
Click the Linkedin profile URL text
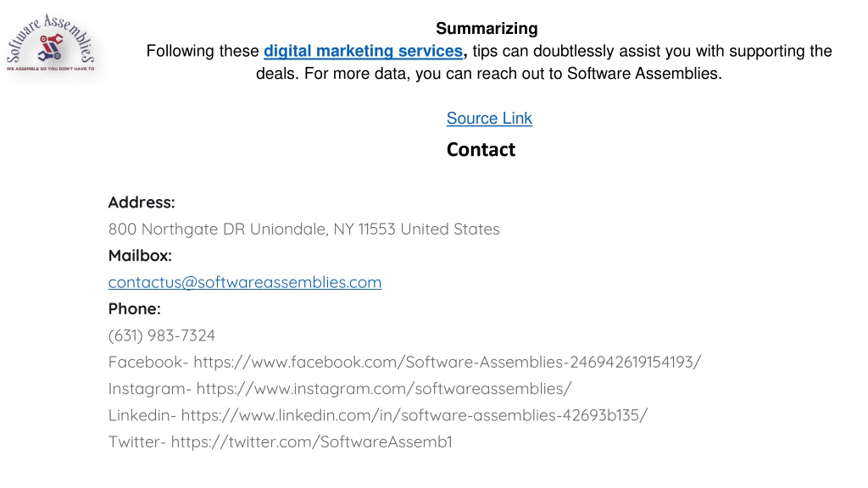point(414,415)
